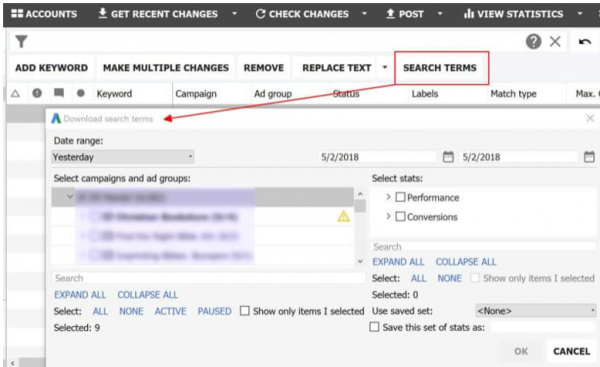The image size is (600, 367).
Task: Select PAUSED campaigns link
Action: coord(214,311)
